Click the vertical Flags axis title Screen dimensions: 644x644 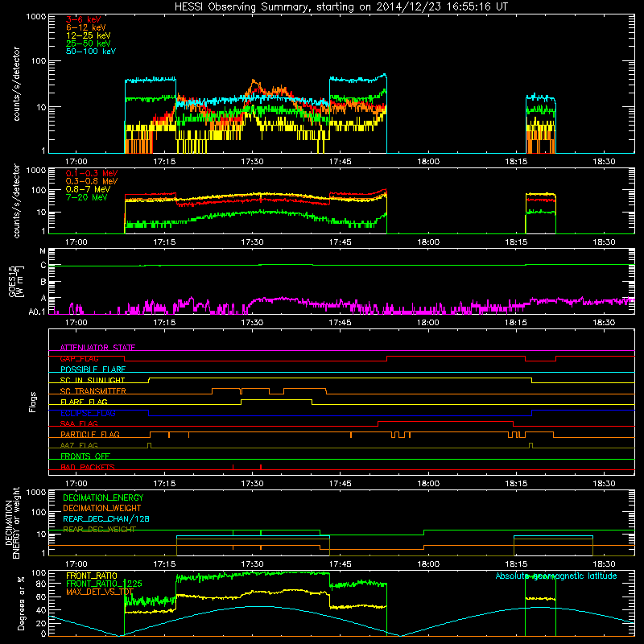click(33, 402)
